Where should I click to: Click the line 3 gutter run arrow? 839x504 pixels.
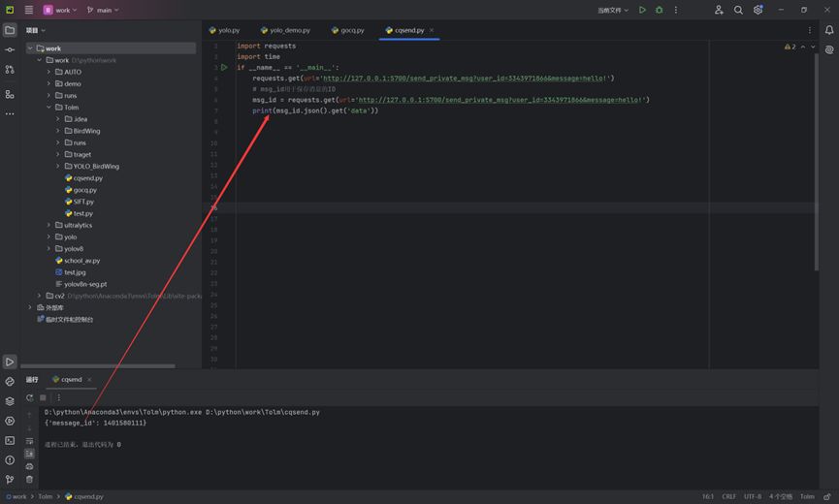[224, 68]
